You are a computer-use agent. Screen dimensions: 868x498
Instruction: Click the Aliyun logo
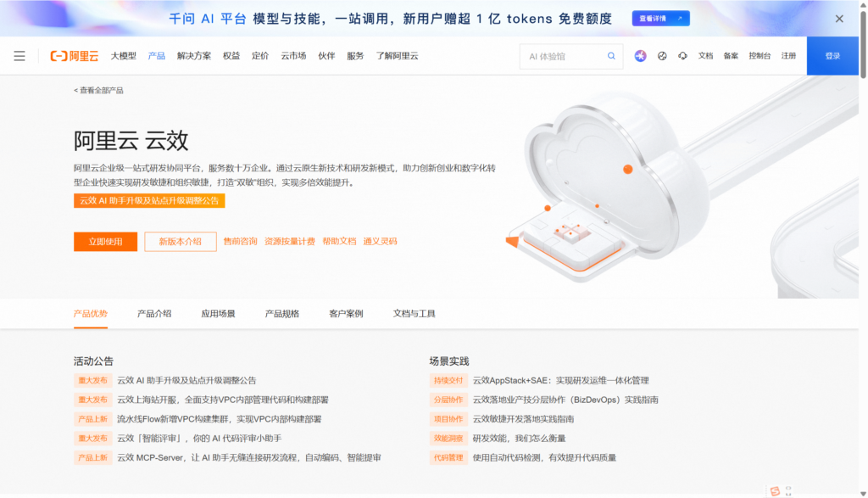pos(75,56)
